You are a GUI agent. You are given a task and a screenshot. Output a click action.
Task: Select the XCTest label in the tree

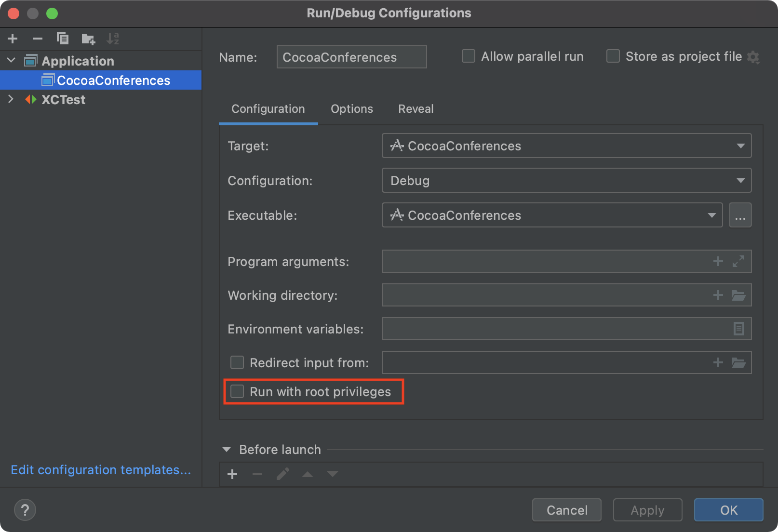[63, 99]
